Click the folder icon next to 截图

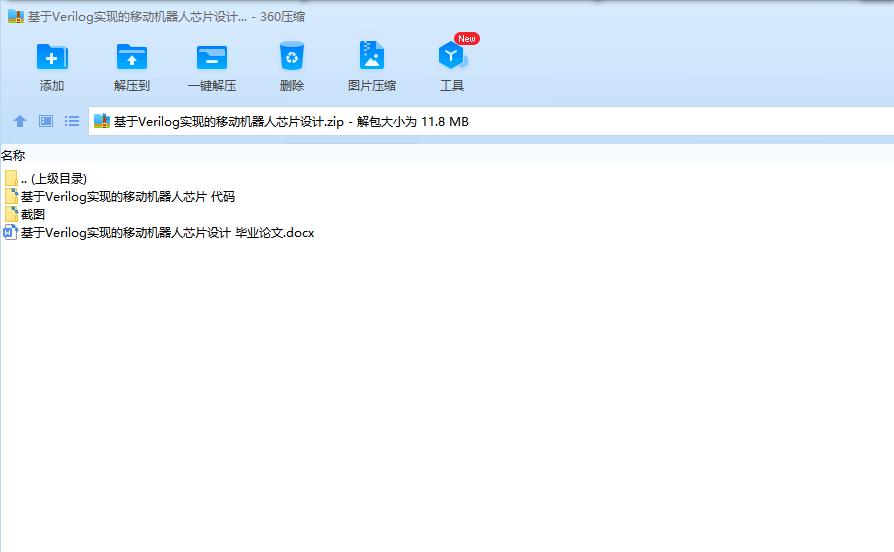[x=11, y=214]
